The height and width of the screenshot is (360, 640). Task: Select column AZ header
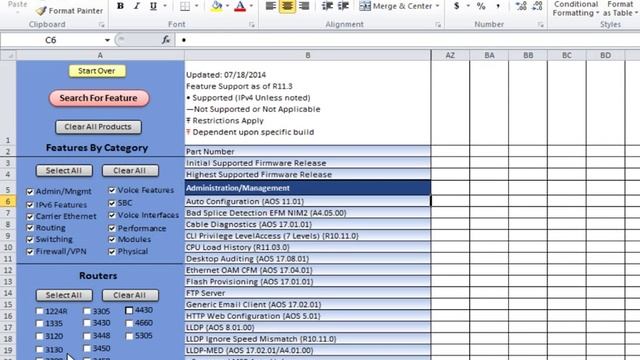click(x=450, y=55)
